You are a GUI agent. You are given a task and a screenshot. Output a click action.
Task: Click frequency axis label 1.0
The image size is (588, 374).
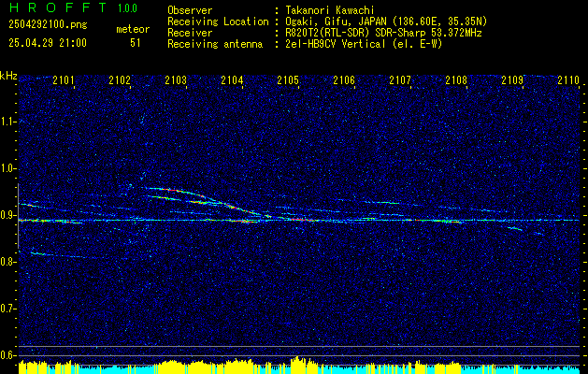tap(8, 168)
